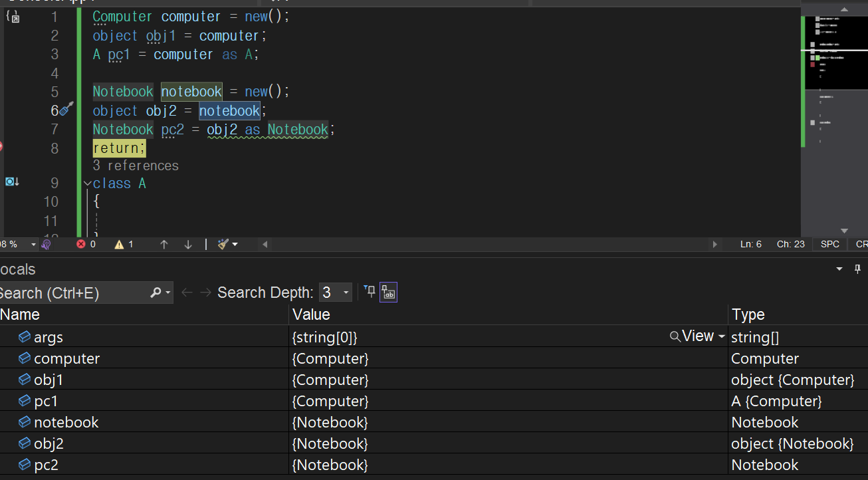Click the 'object {Notebook}' type cell
Screen dimensions: 868x480
tap(792, 443)
